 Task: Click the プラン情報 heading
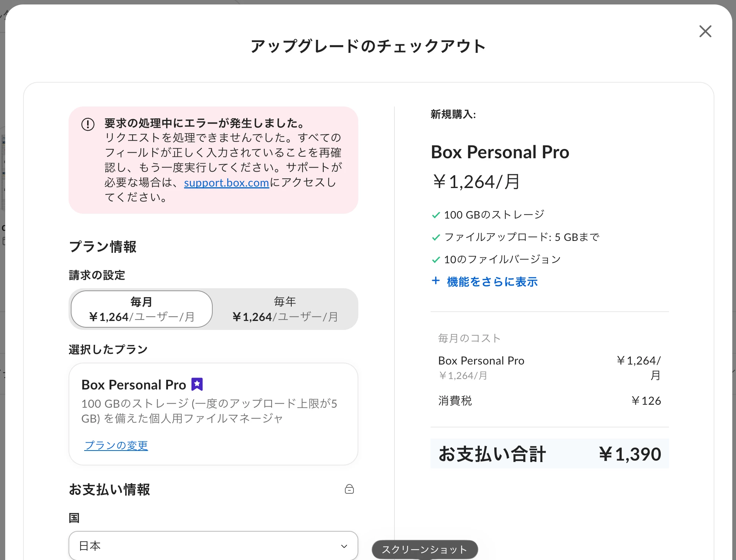103,246
